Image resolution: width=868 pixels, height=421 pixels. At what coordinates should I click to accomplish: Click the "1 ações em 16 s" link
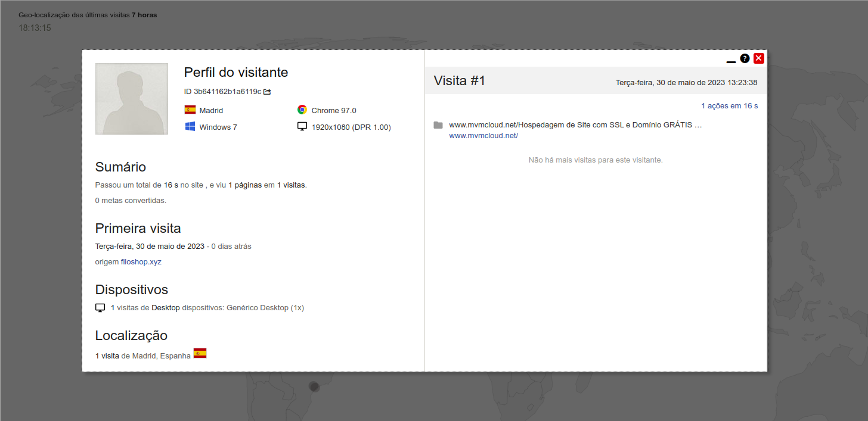(x=729, y=106)
